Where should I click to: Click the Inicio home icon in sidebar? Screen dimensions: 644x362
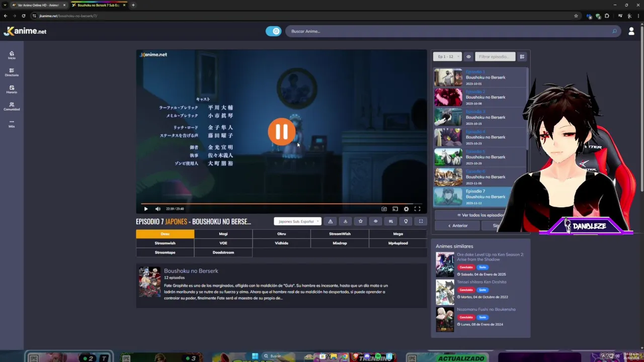click(x=12, y=55)
